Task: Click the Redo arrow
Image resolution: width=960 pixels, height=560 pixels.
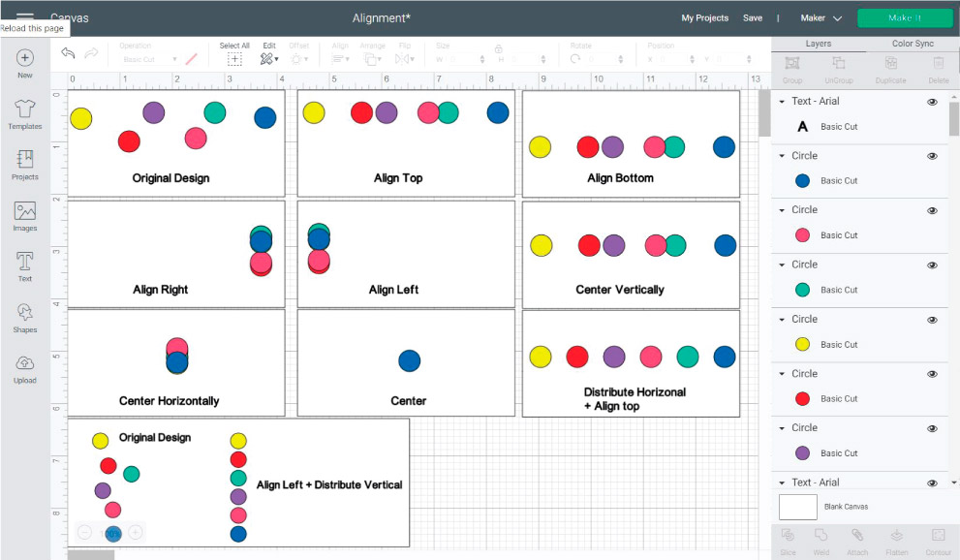Action: 91,53
